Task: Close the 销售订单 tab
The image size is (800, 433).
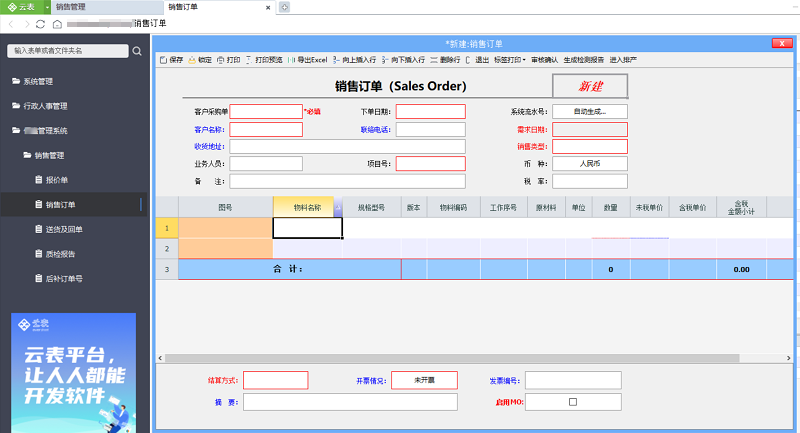Action: pyautogui.click(x=268, y=8)
